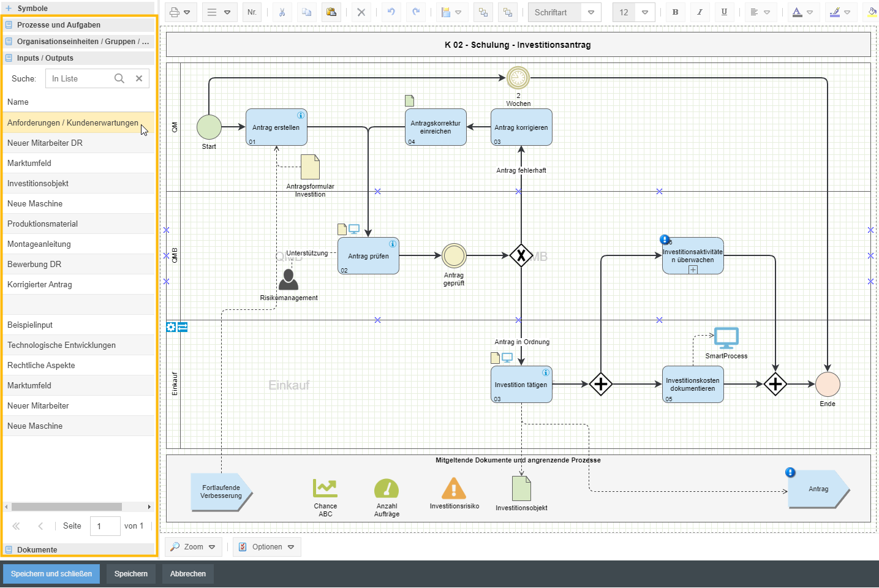Viewport: 879px width, 588px height.
Task: Click the Investitionsrisiko warning triangle icon
Action: [x=454, y=489]
